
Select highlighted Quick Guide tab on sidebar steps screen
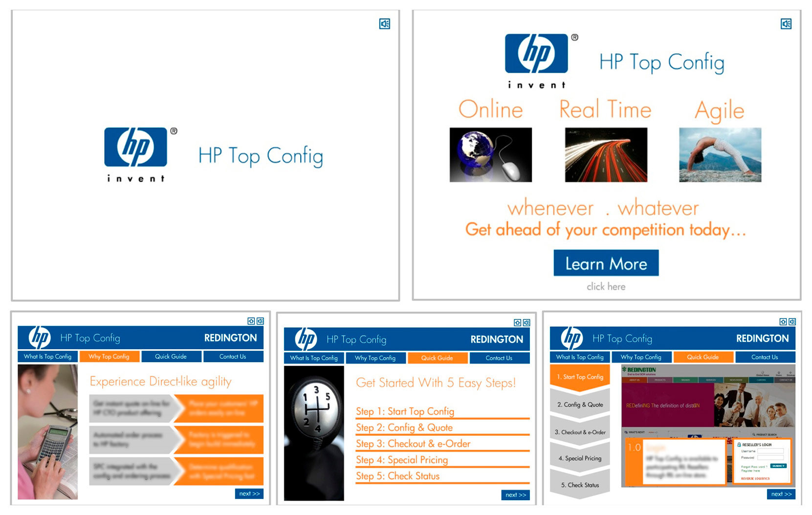tap(703, 357)
